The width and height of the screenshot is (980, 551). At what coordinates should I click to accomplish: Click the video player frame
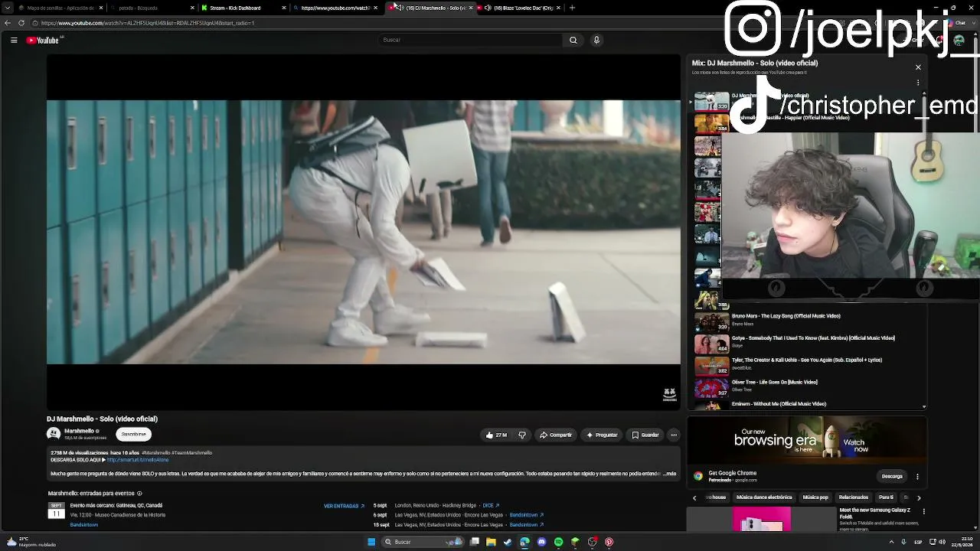coord(364,232)
